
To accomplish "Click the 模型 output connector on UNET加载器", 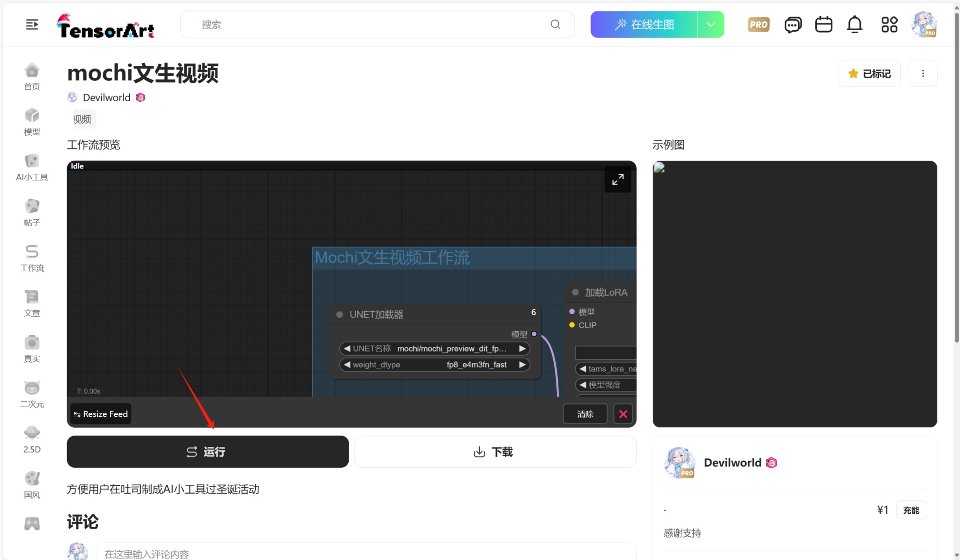I will tap(534, 334).
